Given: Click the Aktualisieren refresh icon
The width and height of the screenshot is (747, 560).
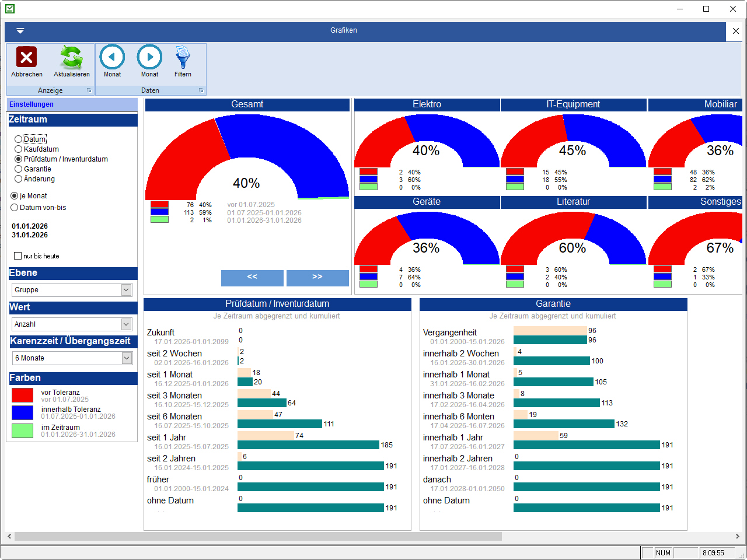Looking at the screenshot, I should pos(71,57).
